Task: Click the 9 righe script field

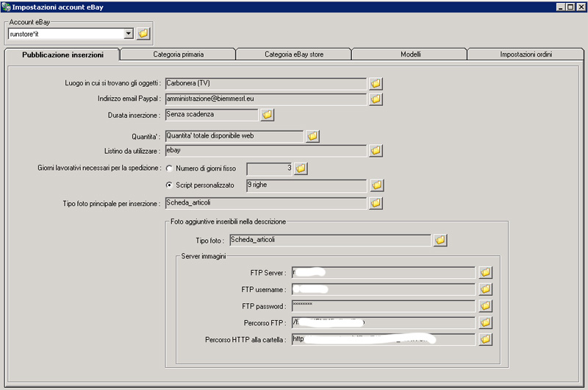Action: pos(306,185)
